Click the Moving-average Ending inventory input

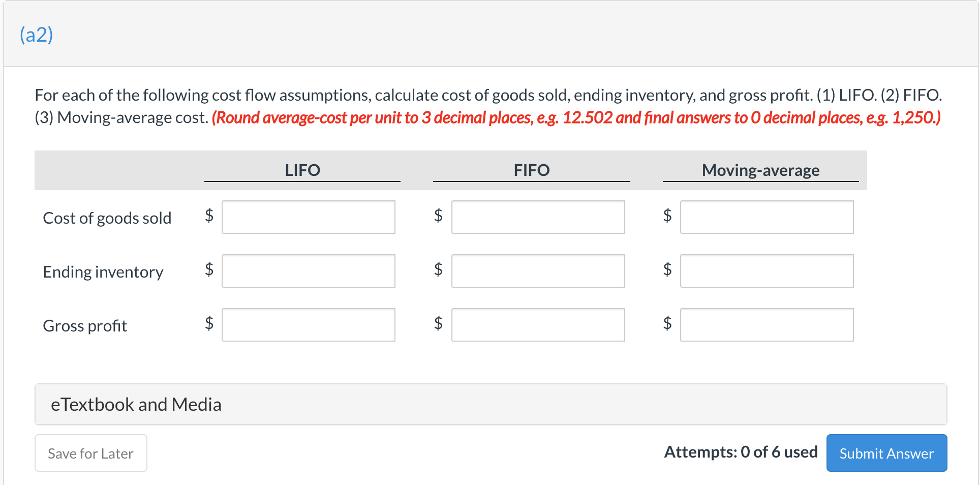point(767,271)
